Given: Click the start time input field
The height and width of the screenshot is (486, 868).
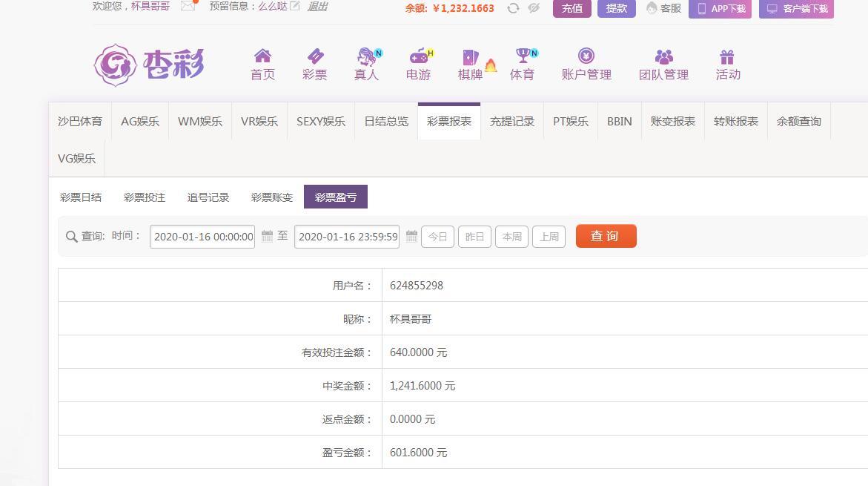Looking at the screenshot, I should click(x=202, y=237).
